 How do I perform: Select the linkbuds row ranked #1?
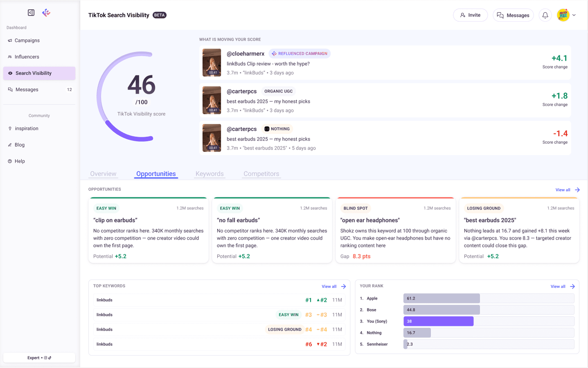(x=219, y=300)
